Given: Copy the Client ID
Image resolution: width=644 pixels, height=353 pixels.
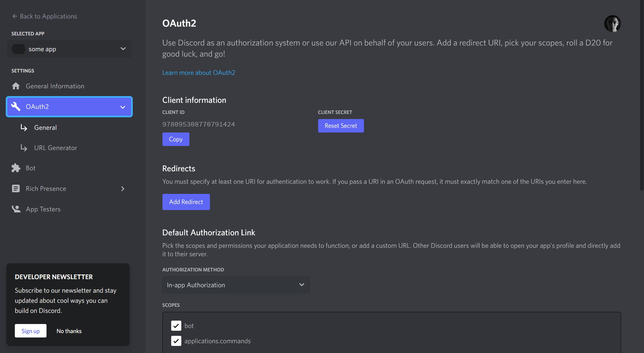Looking at the screenshot, I should pos(176,139).
